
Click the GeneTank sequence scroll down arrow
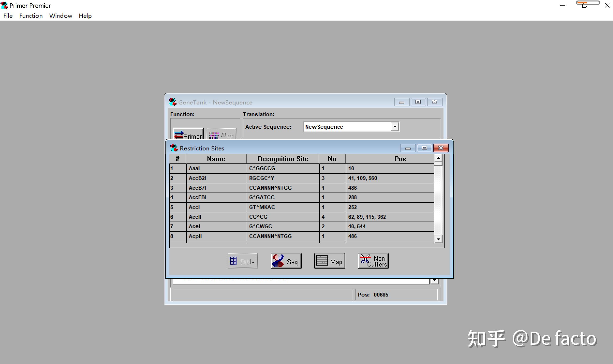coord(434,280)
